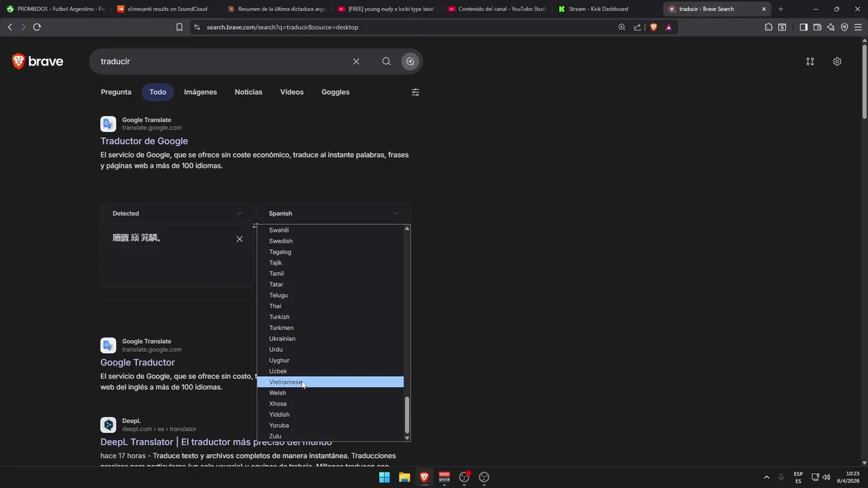Open the Brave Wallet icon
This screenshot has width=868, height=488.
817,27
